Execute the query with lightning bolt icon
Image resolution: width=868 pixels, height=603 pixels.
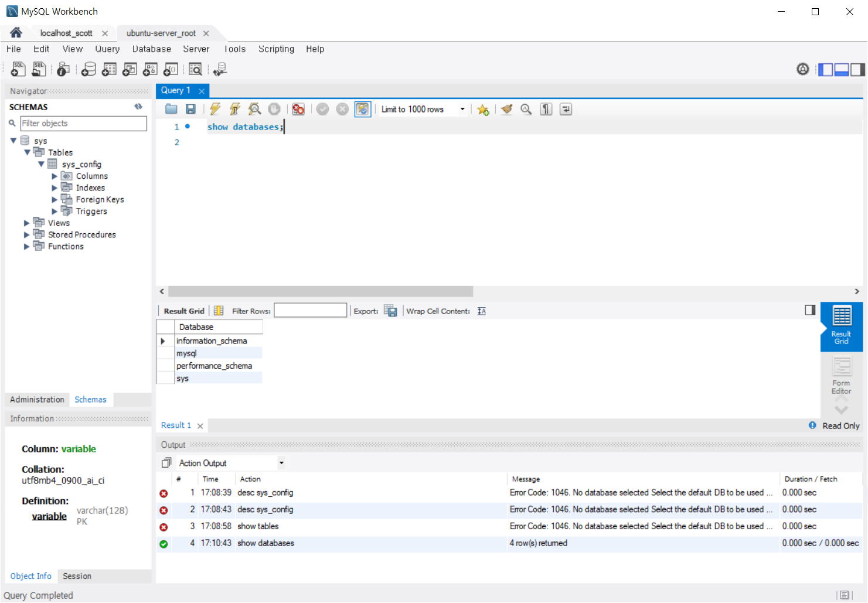pos(215,109)
